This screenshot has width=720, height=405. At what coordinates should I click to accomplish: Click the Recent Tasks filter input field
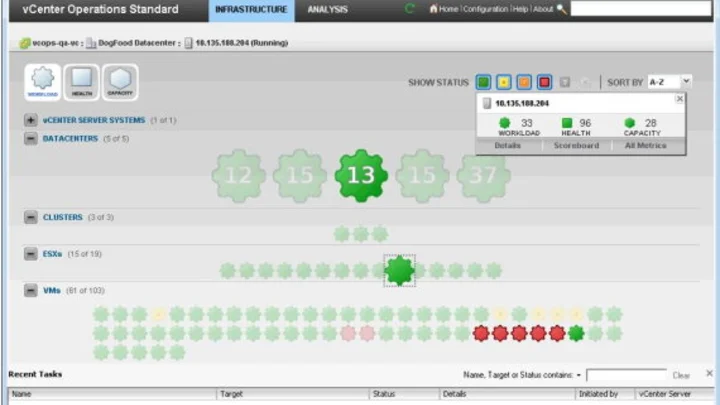(626, 375)
